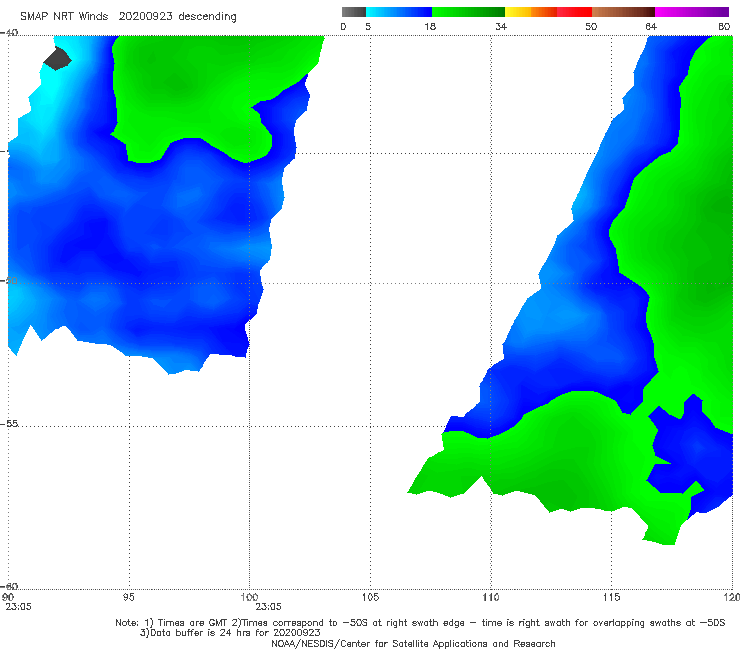Click the NOAA/NESDIS credit line
This screenshot has height=650, width=740.
click(x=413, y=643)
